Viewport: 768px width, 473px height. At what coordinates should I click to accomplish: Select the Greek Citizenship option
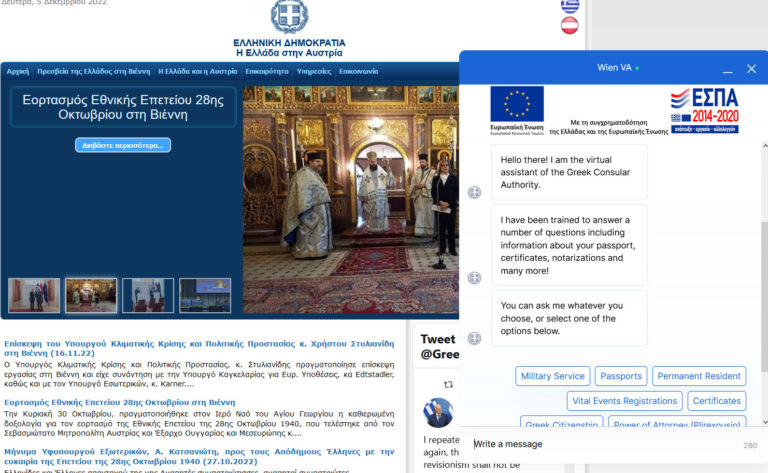coord(561,422)
